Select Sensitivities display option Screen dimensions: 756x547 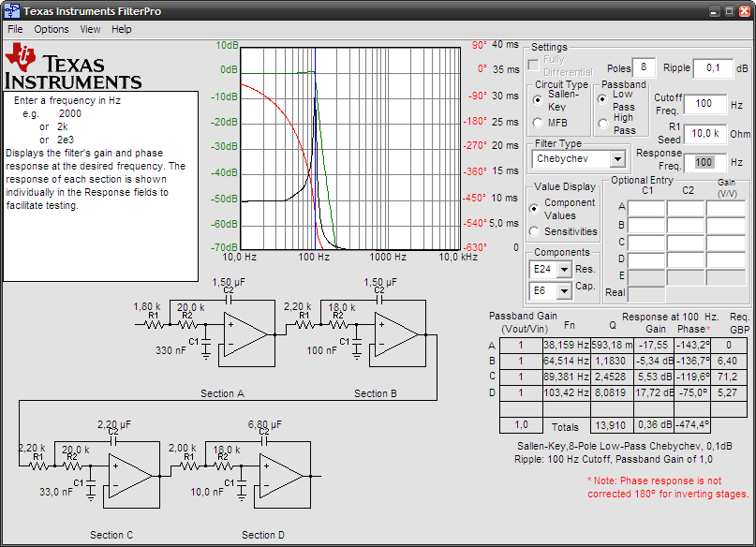[x=534, y=231]
